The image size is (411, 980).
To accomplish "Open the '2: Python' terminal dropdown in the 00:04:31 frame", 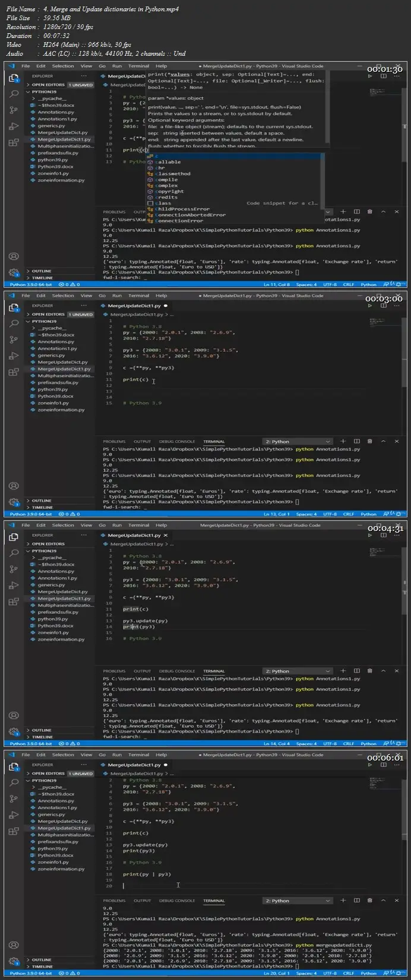I will point(298,671).
